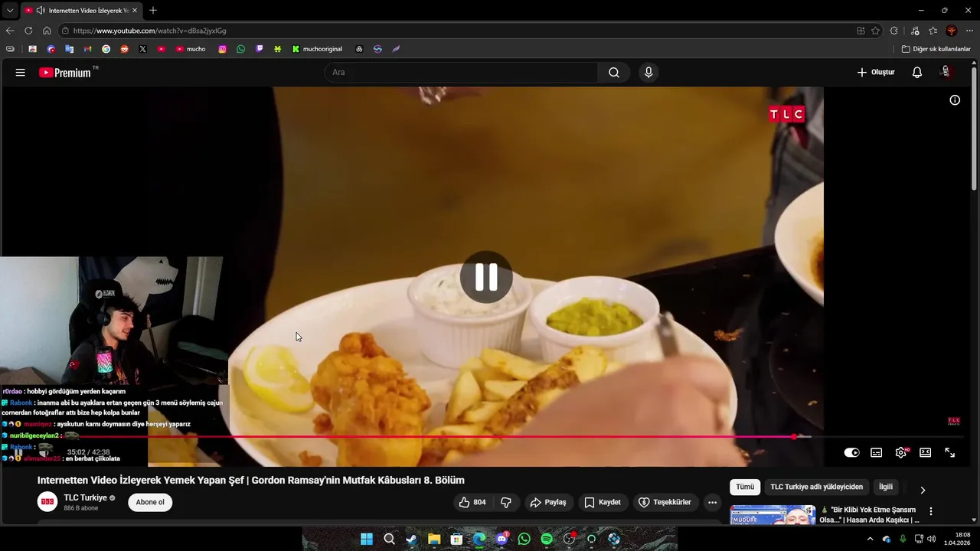The height and width of the screenshot is (551, 980).
Task: Start voice search with microphone icon
Action: pyautogui.click(x=648, y=73)
